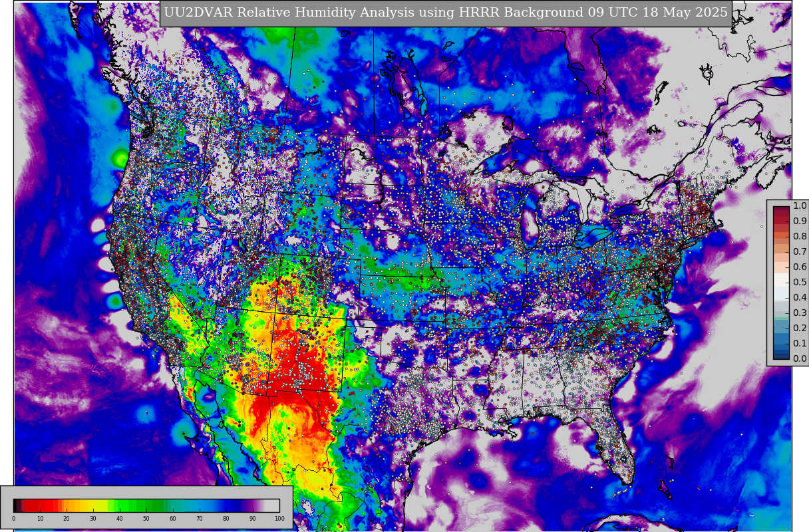Click the 20 tick label on humidity colorbar

[67, 519]
